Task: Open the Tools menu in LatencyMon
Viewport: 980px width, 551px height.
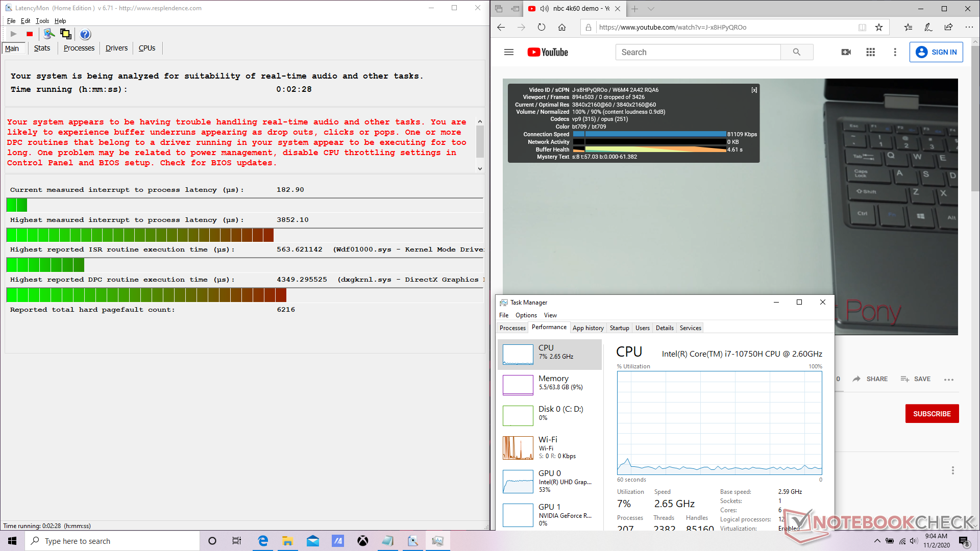Action: click(42, 21)
